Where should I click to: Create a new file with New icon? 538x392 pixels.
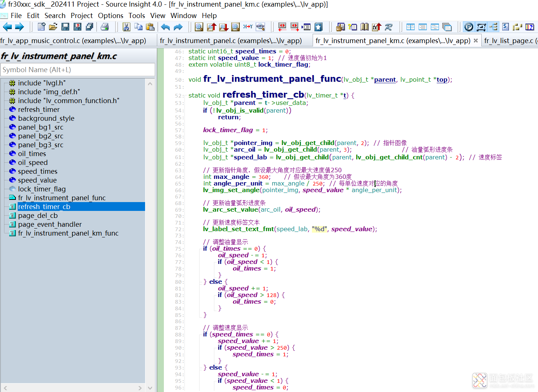[42, 27]
